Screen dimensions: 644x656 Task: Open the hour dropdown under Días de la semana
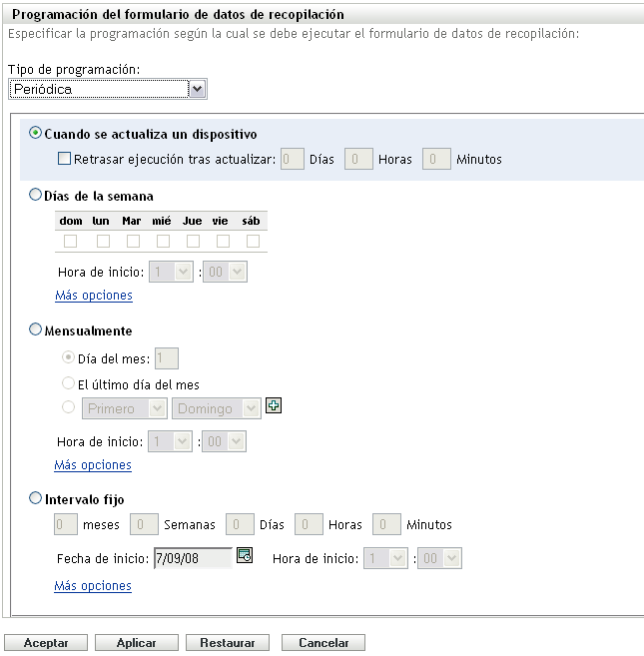tap(171, 272)
